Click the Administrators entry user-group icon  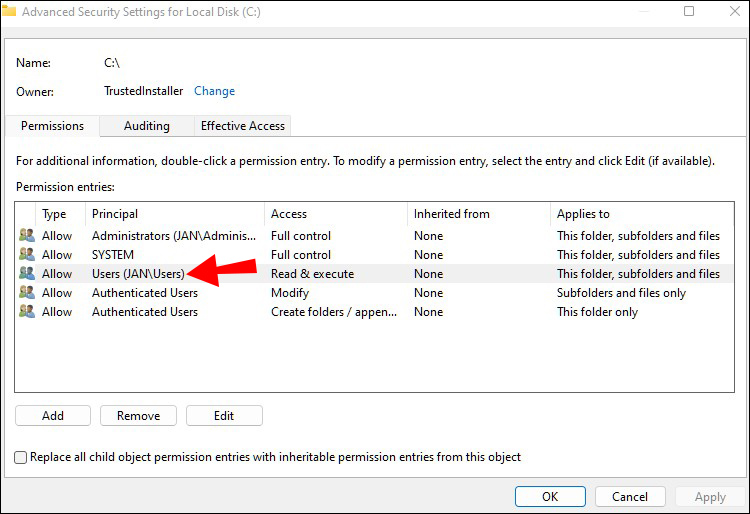(26, 236)
